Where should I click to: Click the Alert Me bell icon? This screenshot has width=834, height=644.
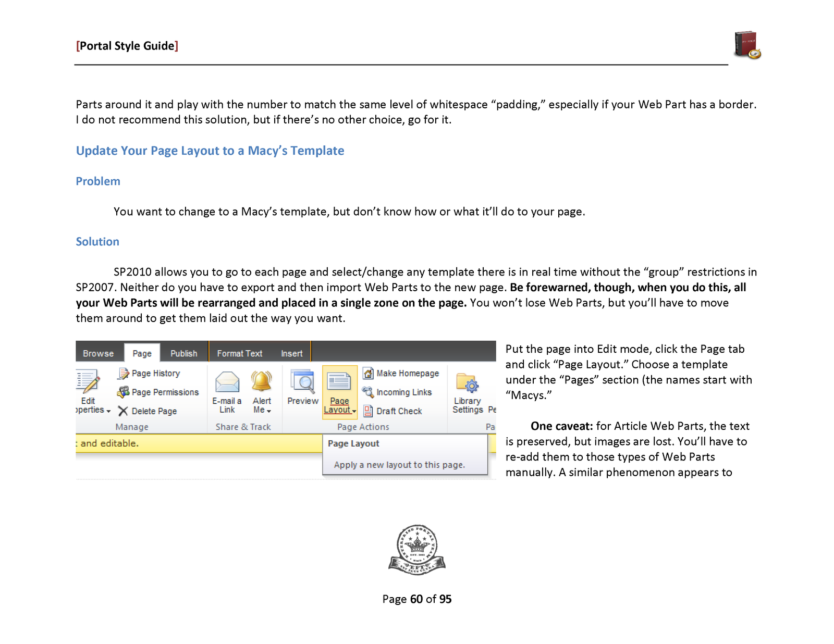[x=262, y=381]
